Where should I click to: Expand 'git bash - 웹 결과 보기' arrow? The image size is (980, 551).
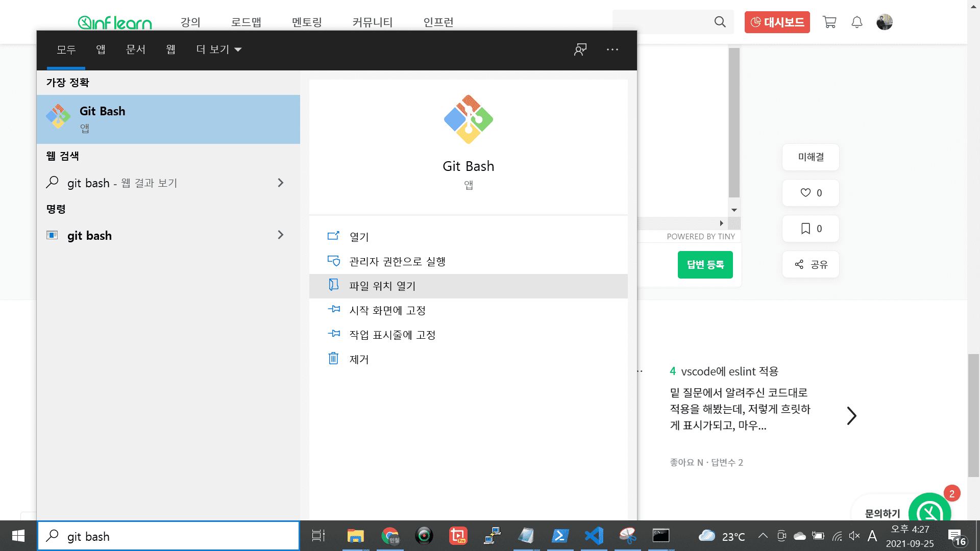280,183
